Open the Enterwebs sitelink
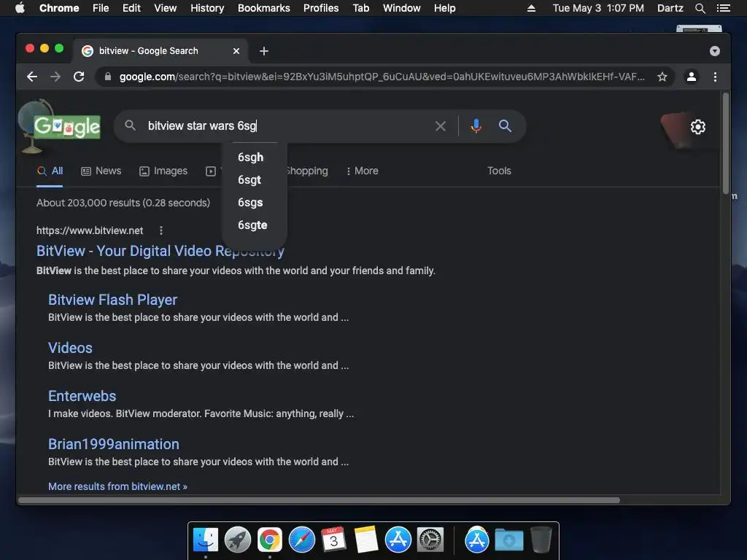The height and width of the screenshot is (560, 747). coord(82,396)
